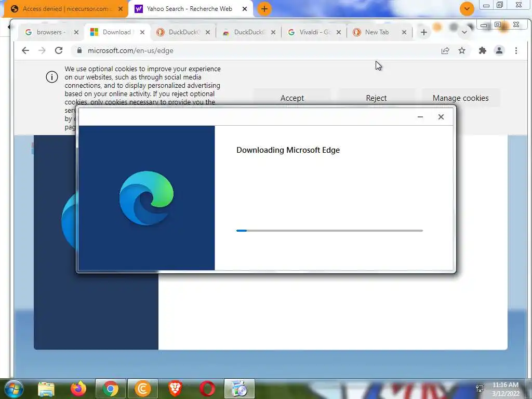This screenshot has height=399, width=532.
Task: Click the Edge logo in the installer
Action: (147, 198)
